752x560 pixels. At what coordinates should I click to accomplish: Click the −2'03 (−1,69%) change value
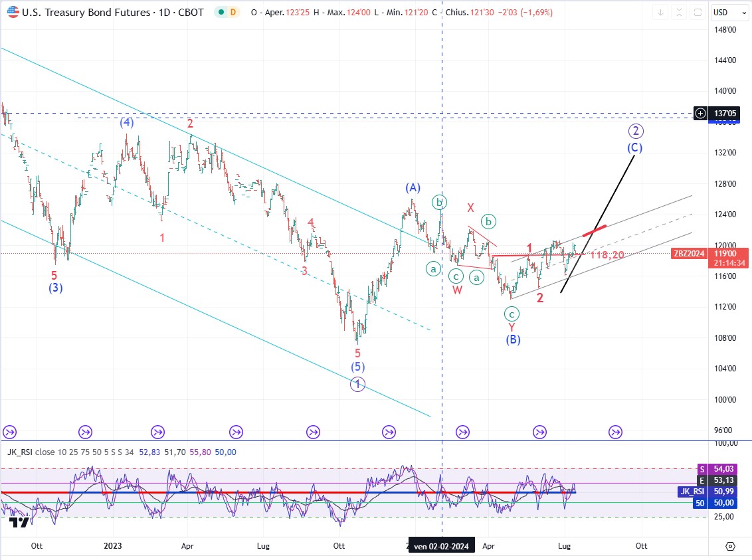(x=525, y=13)
